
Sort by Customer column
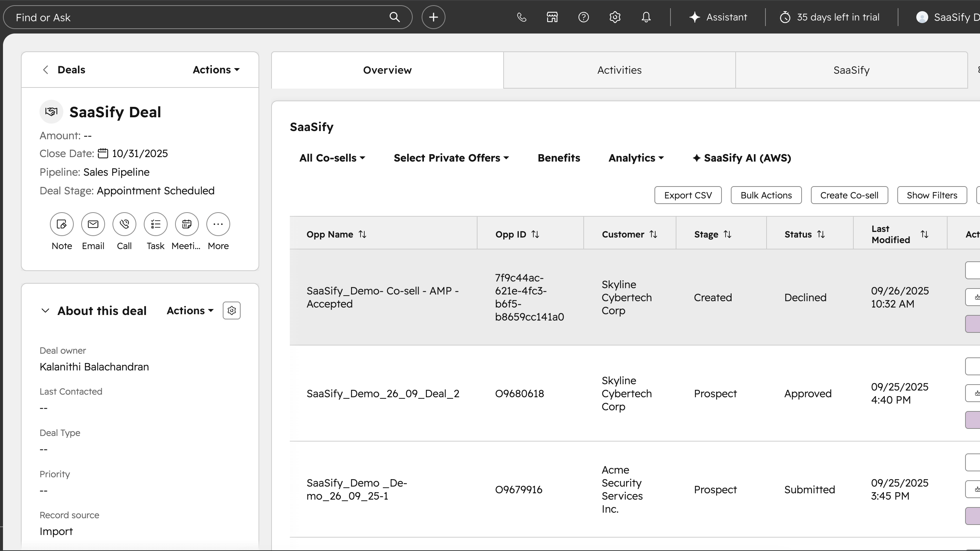point(653,234)
